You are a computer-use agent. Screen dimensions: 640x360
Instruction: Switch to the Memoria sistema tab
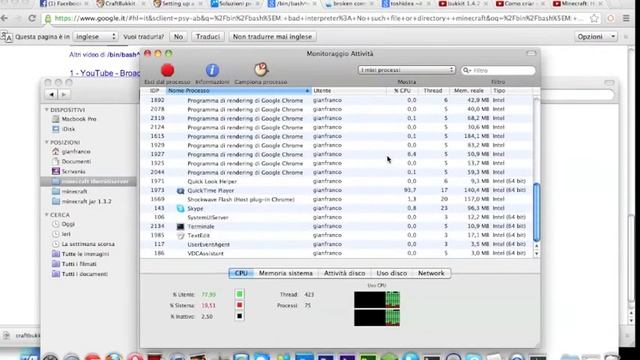[x=286, y=273]
